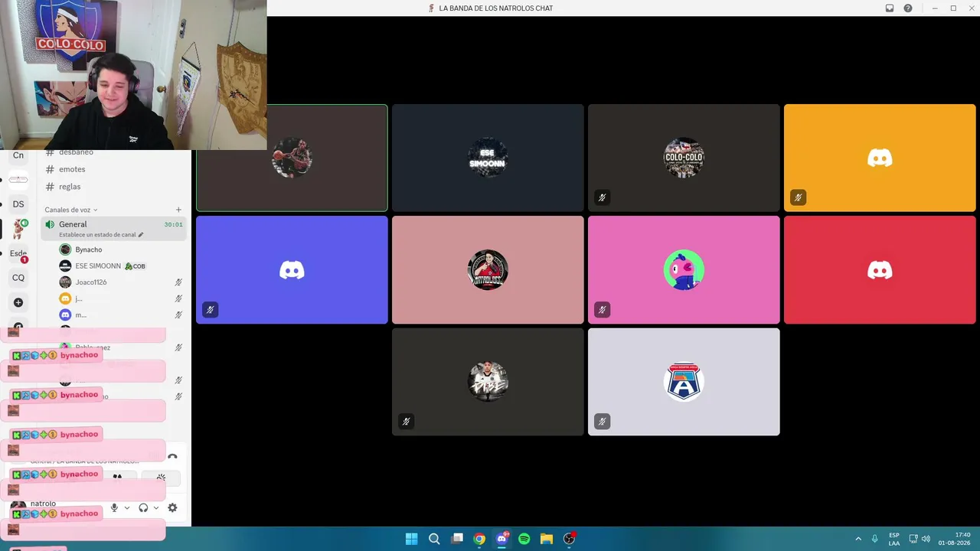Select the light gray shield-logo participant tile
Viewport: 980px width, 551px height.
(x=684, y=382)
